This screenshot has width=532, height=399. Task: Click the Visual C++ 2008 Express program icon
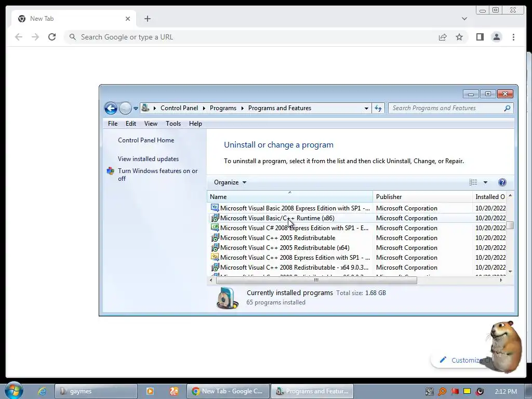(215, 257)
